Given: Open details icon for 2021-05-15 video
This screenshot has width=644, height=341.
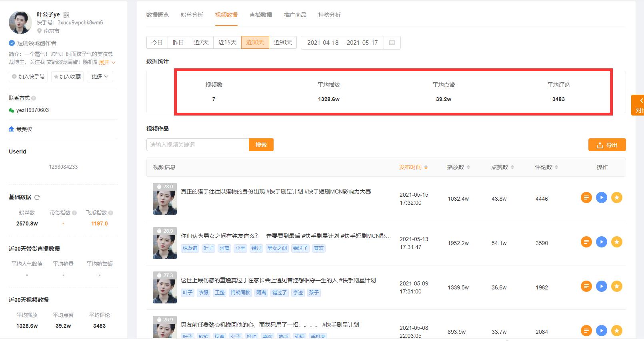Looking at the screenshot, I should [x=586, y=197].
